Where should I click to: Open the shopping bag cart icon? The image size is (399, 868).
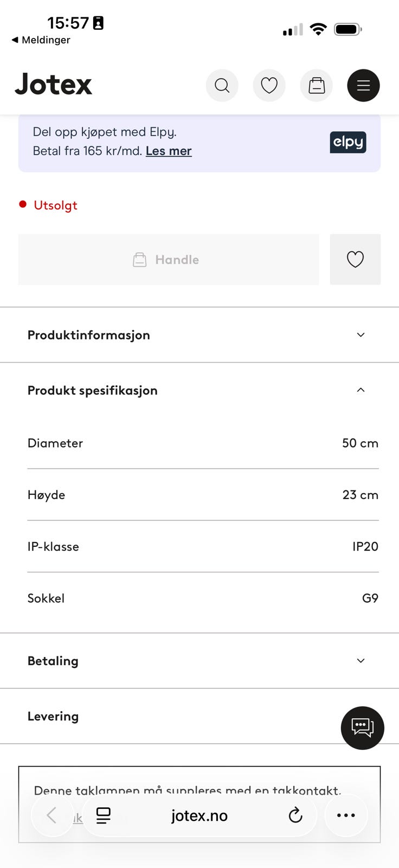click(x=316, y=86)
